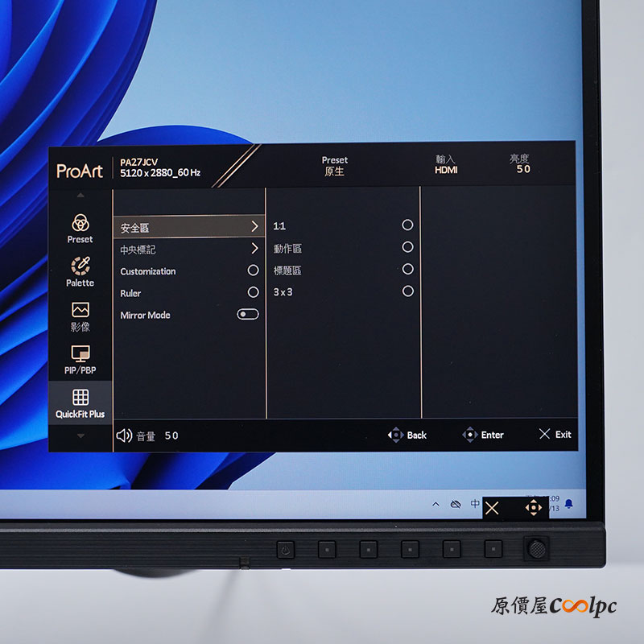Open the taskbar notification bell
Screen dimensions: 644x644
(x=569, y=504)
